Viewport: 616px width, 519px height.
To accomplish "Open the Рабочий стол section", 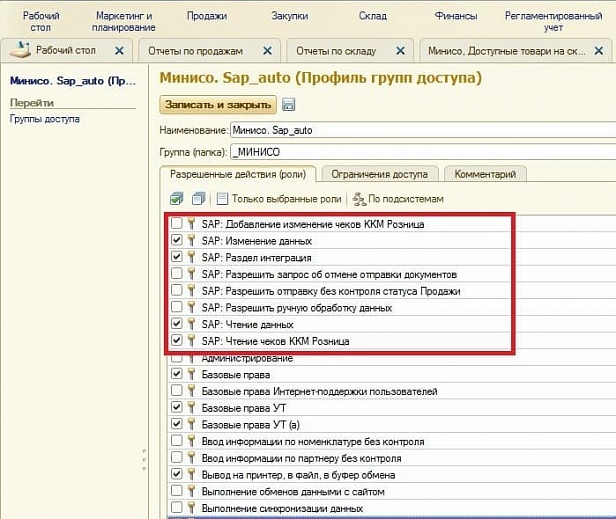I will click(x=41, y=22).
